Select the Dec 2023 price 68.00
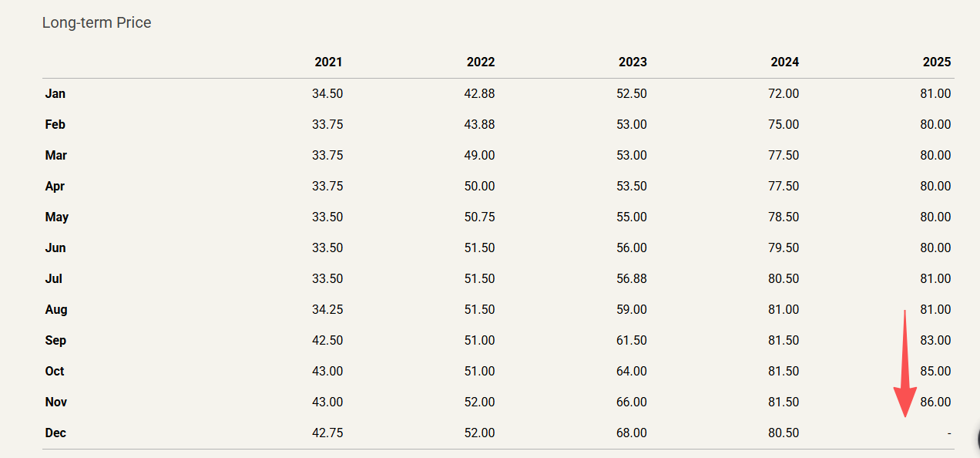Image resolution: width=980 pixels, height=458 pixels. [x=632, y=433]
